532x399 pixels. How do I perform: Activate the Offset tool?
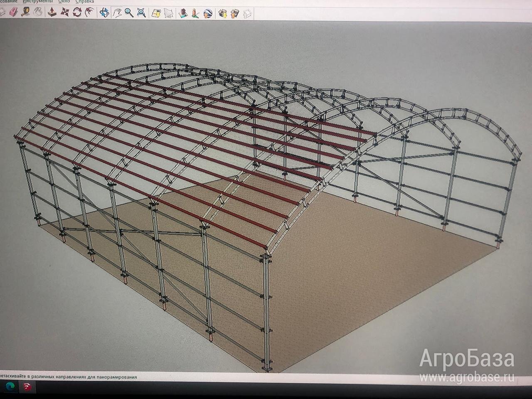(x=89, y=12)
